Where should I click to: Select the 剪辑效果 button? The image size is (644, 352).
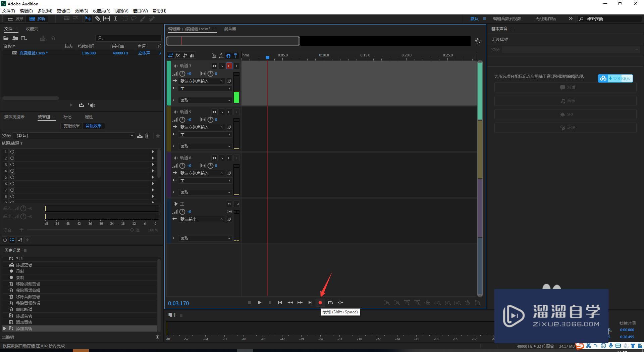pos(72,126)
